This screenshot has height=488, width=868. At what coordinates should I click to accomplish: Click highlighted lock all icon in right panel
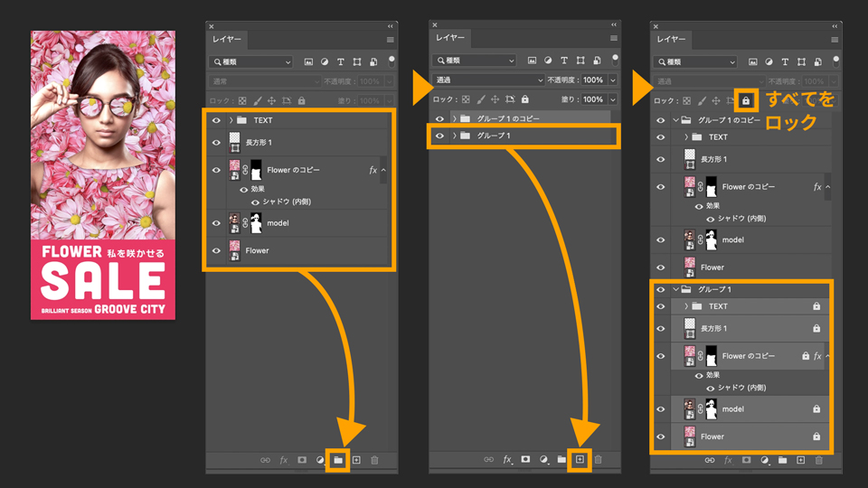[746, 100]
